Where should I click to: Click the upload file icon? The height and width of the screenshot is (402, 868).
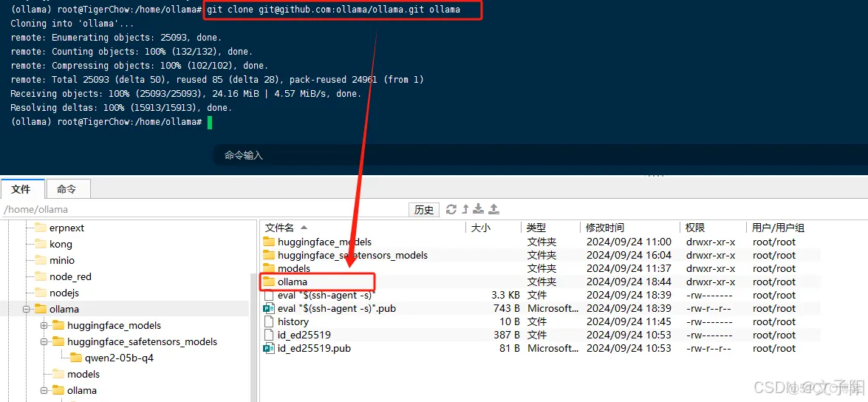(x=494, y=209)
